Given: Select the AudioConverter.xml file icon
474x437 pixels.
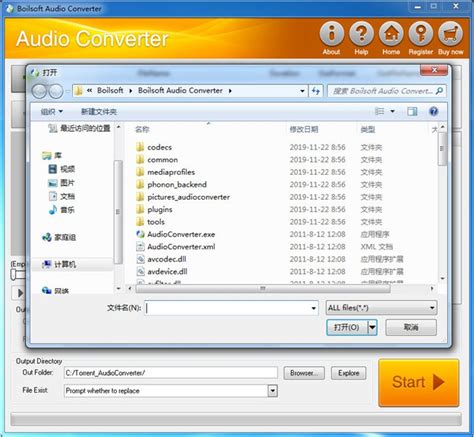Looking at the screenshot, I should pyautogui.click(x=140, y=247).
